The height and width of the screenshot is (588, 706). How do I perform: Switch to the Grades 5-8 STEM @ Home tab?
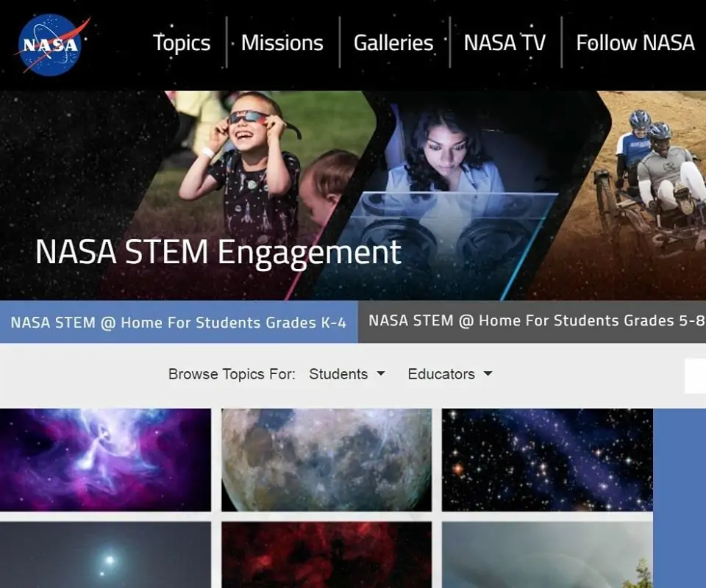coord(532,320)
